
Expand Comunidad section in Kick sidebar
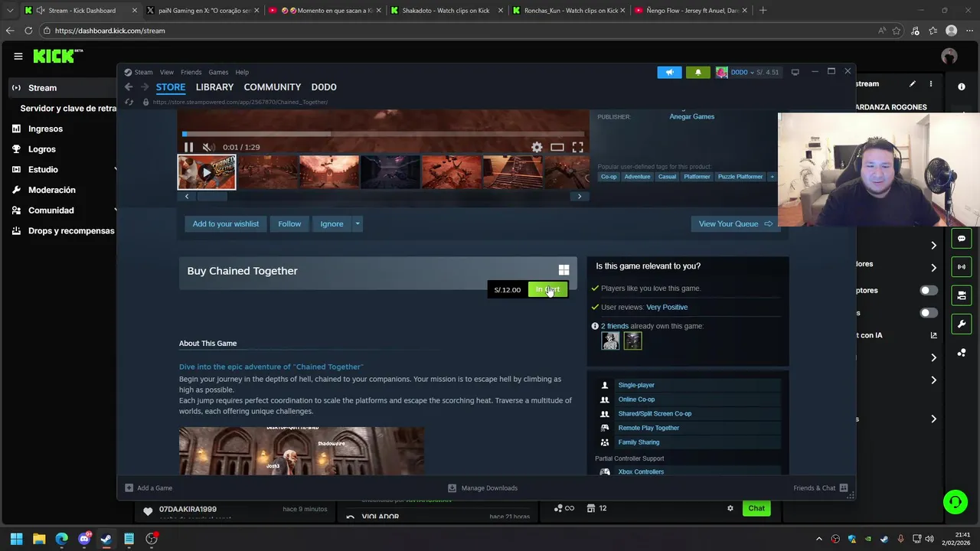(115, 210)
